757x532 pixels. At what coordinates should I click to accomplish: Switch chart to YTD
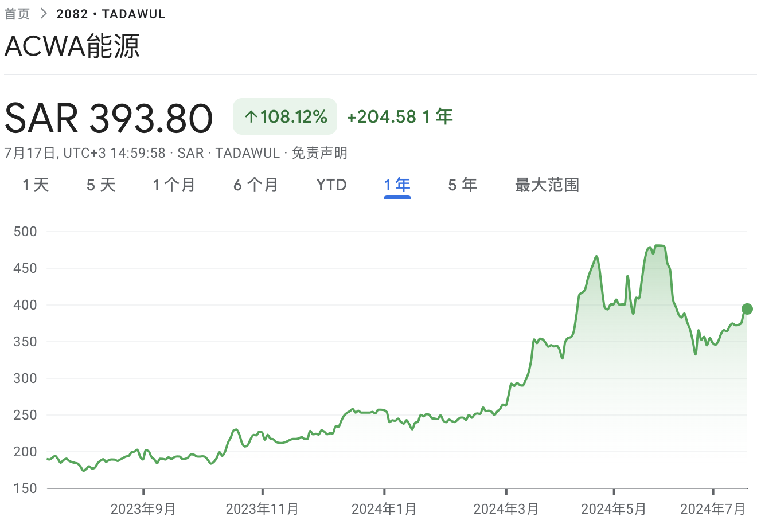click(x=331, y=185)
